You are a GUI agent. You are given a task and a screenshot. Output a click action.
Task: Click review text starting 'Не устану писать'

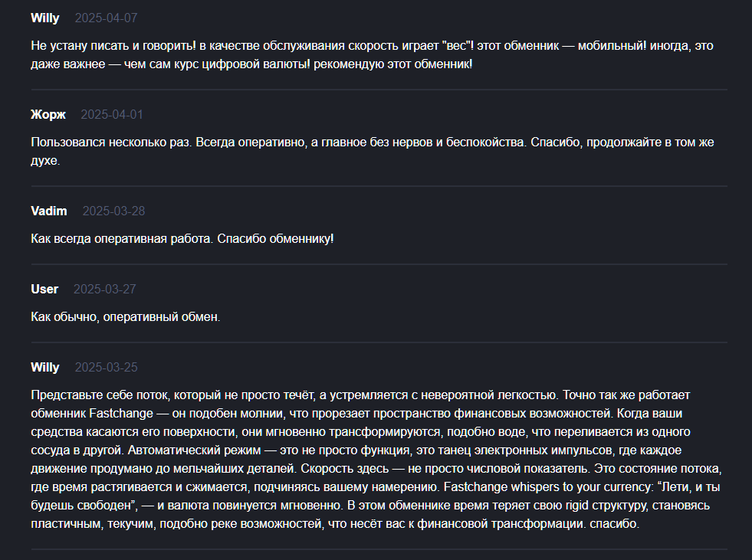tap(372, 54)
